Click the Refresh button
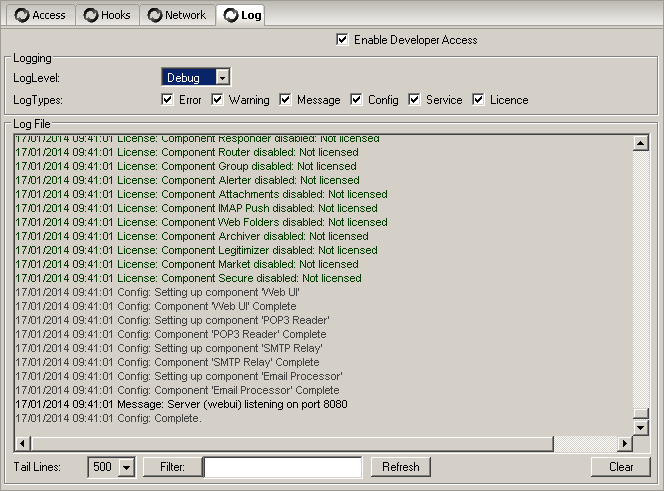664x491 pixels. tap(400, 467)
